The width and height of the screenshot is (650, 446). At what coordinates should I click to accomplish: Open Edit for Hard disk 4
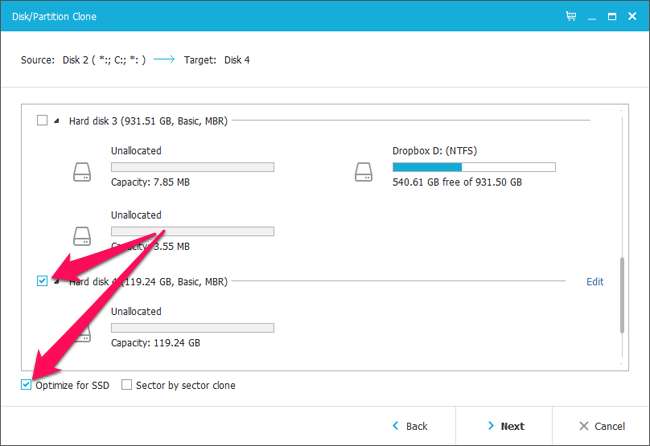tap(594, 282)
